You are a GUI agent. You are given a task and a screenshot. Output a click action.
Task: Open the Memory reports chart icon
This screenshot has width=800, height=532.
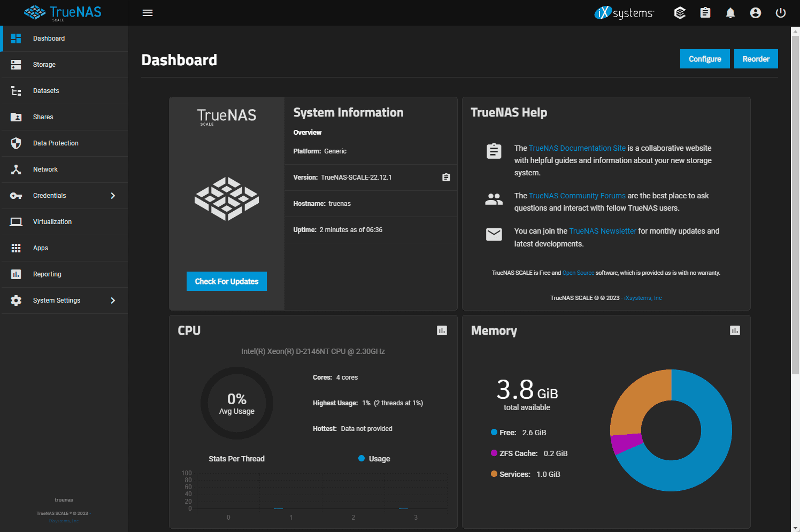click(x=735, y=330)
